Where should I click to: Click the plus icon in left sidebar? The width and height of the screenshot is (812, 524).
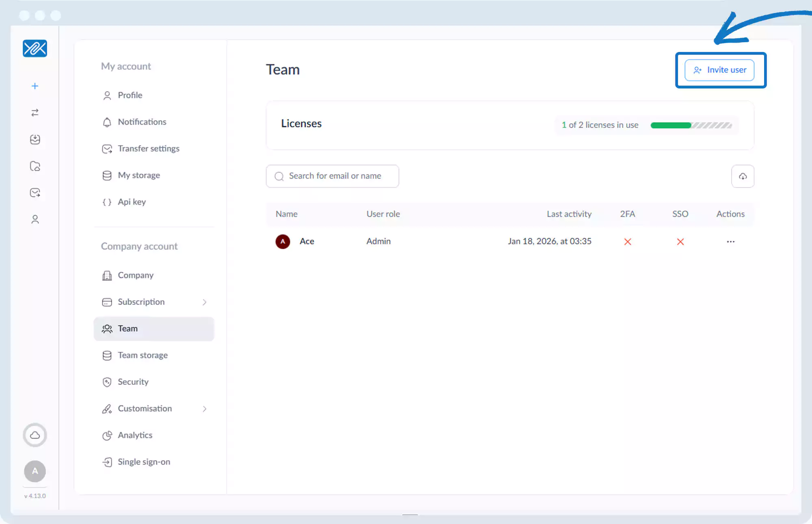pyautogui.click(x=35, y=86)
